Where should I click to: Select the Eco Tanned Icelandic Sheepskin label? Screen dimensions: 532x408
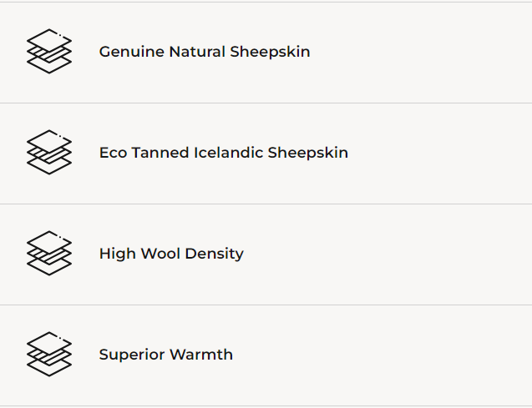(223, 153)
